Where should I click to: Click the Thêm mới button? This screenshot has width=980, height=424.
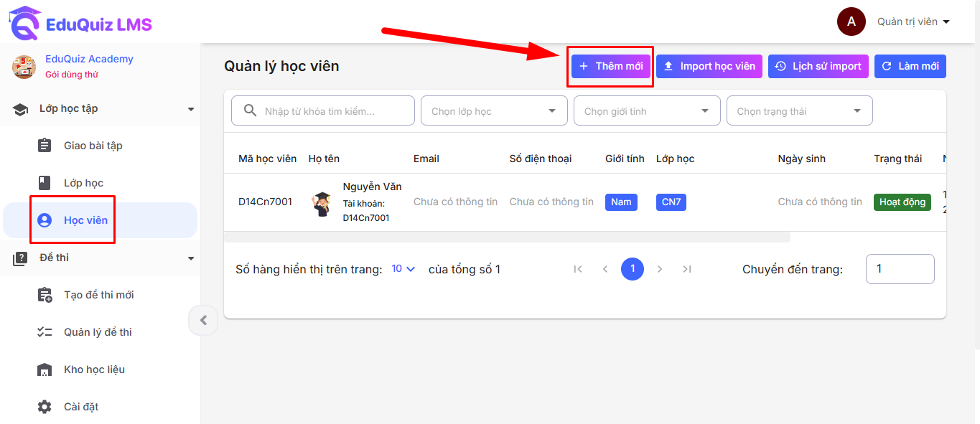click(611, 66)
